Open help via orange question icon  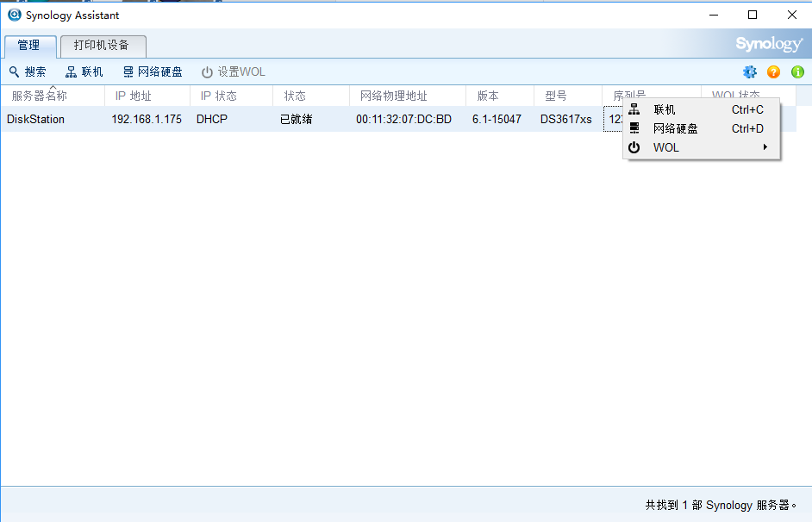tap(774, 71)
